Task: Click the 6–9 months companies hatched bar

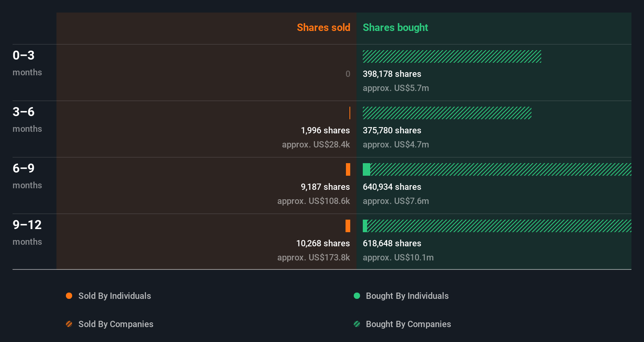Action: coord(501,169)
